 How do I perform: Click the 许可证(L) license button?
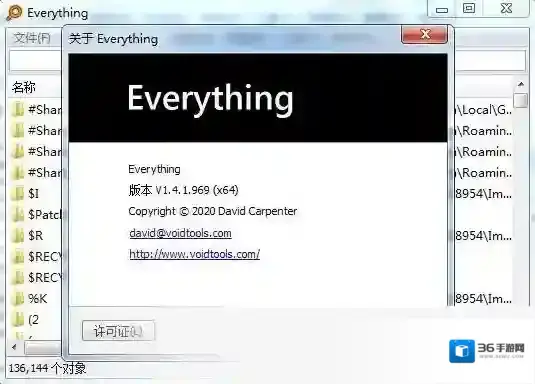118,331
